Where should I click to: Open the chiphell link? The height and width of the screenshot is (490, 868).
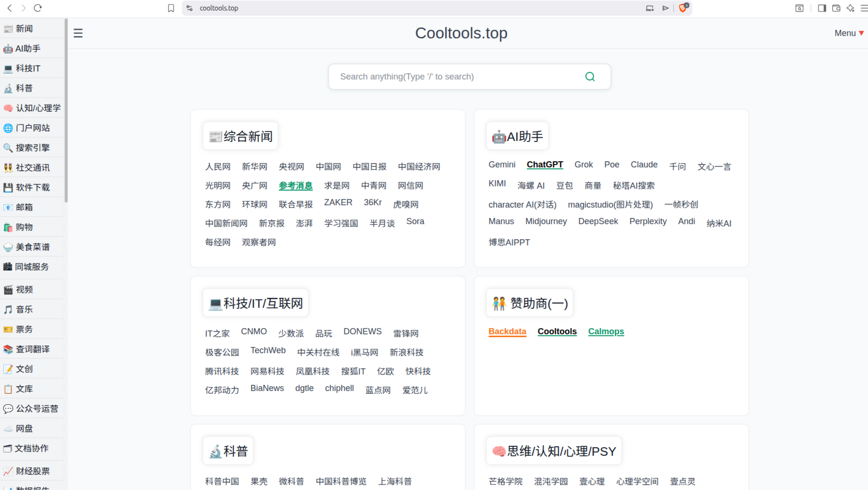pos(339,388)
